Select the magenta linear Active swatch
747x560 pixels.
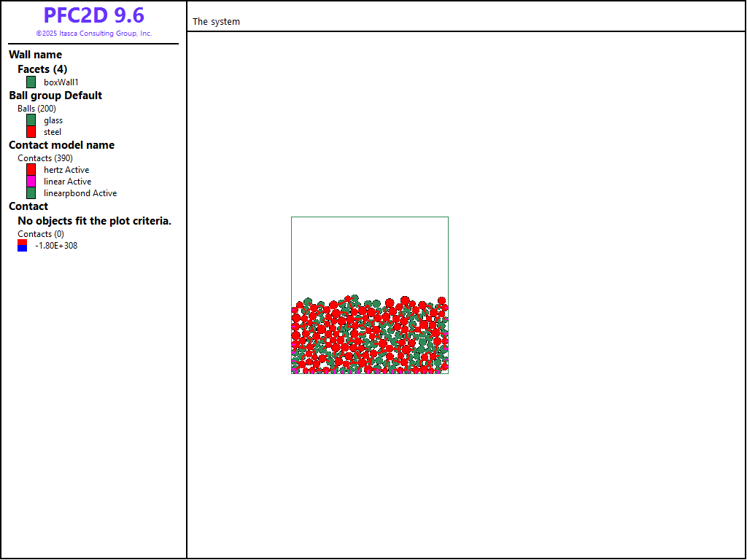tap(31, 182)
